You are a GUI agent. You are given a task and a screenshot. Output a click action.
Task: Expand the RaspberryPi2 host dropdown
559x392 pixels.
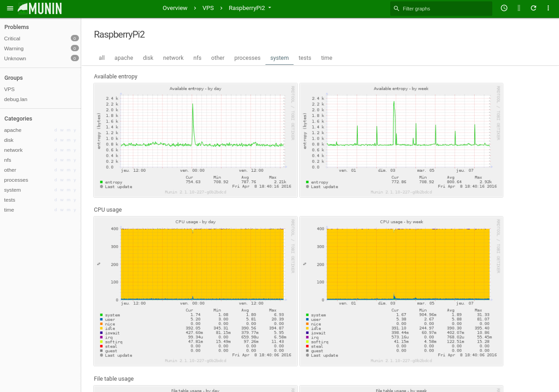250,8
